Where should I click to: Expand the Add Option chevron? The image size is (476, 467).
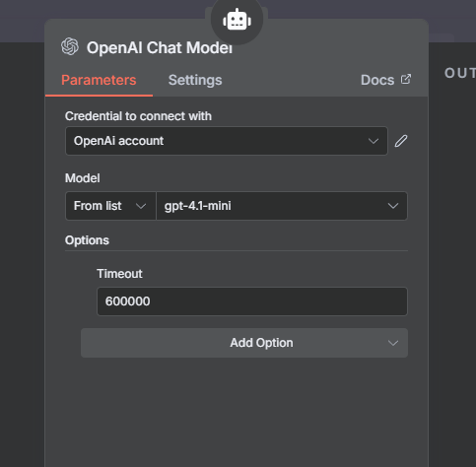[393, 343]
